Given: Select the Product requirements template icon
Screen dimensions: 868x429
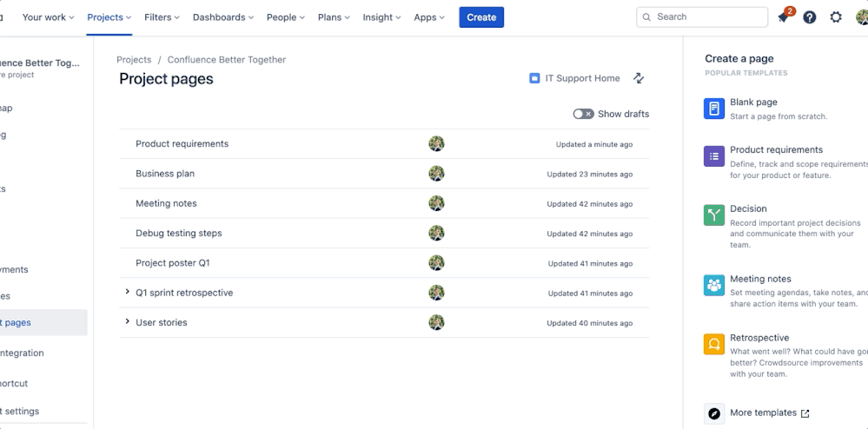Looking at the screenshot, I should 714,156.
